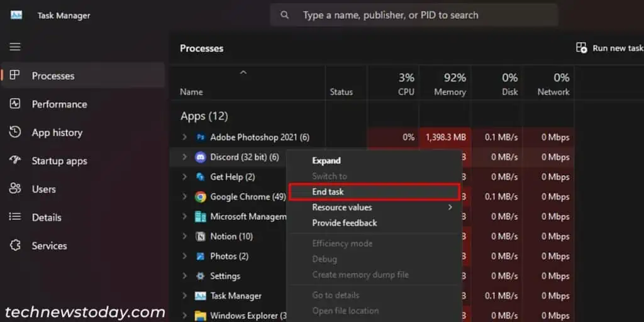Click the Apps (12) group heading

(x=204, y=116)
